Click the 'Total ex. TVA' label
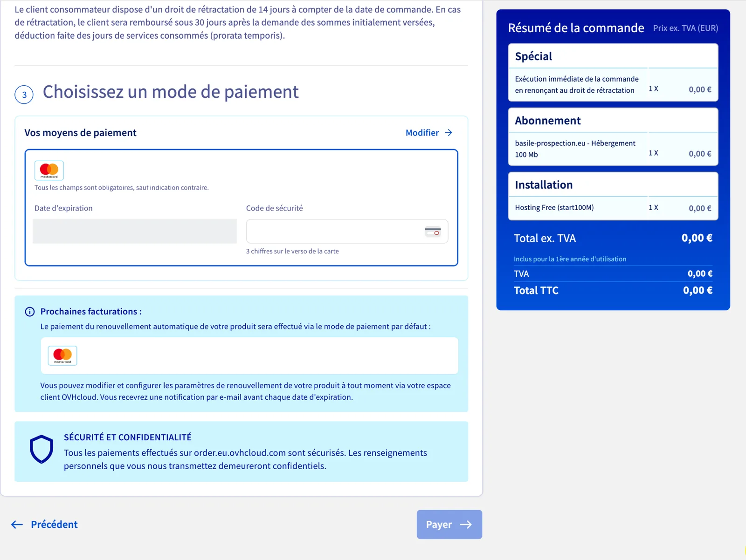Screen dimensions: 746x560 [x=545, y=239]
